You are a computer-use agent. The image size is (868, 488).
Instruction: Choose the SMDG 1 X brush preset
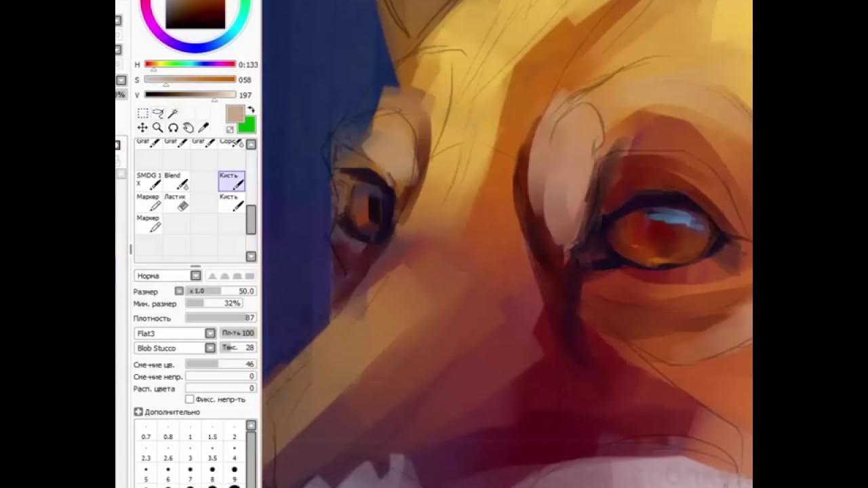(x=149, y=181)
